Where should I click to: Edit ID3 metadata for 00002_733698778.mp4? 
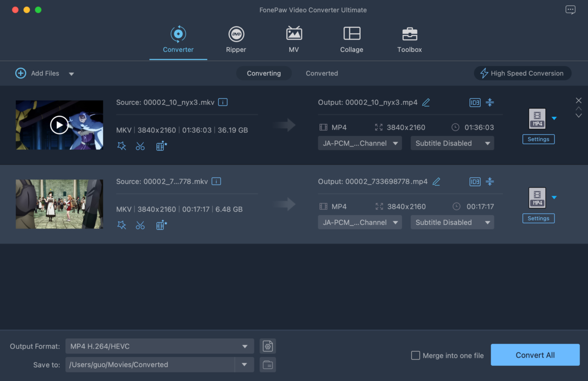tap(475, 181)
